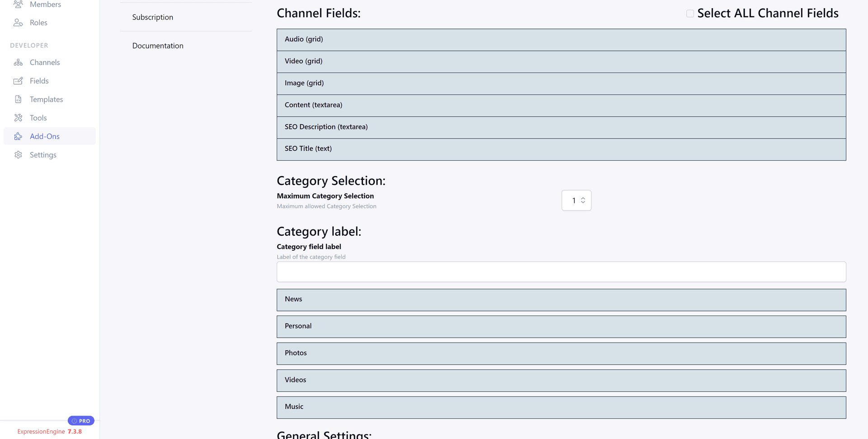Select the Photos category row
Screen dimensions: 868x439
pos(561,353)
